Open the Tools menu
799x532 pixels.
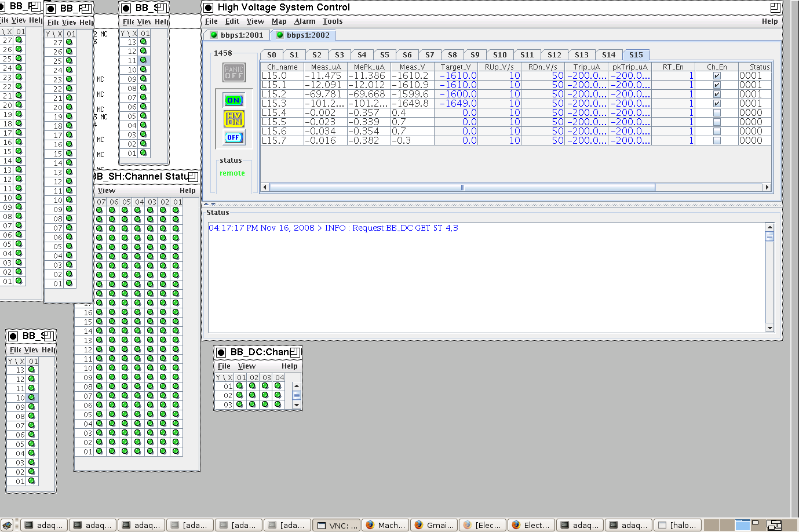point(333,21)
